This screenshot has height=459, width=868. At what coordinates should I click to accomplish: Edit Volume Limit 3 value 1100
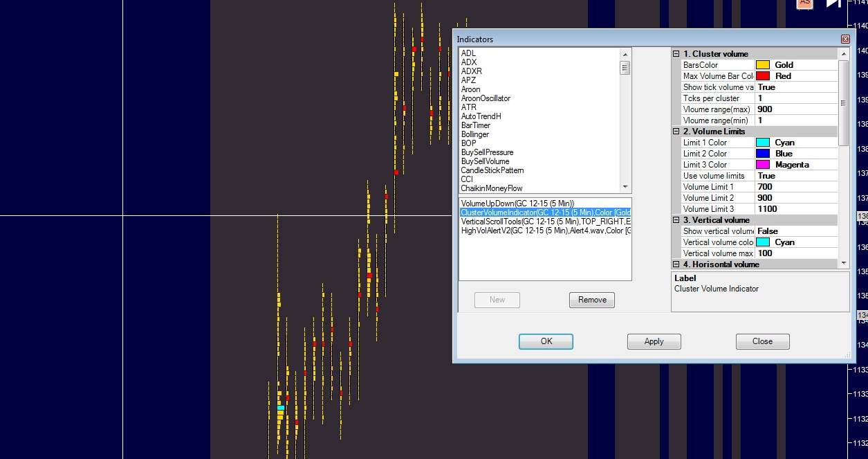796,209
